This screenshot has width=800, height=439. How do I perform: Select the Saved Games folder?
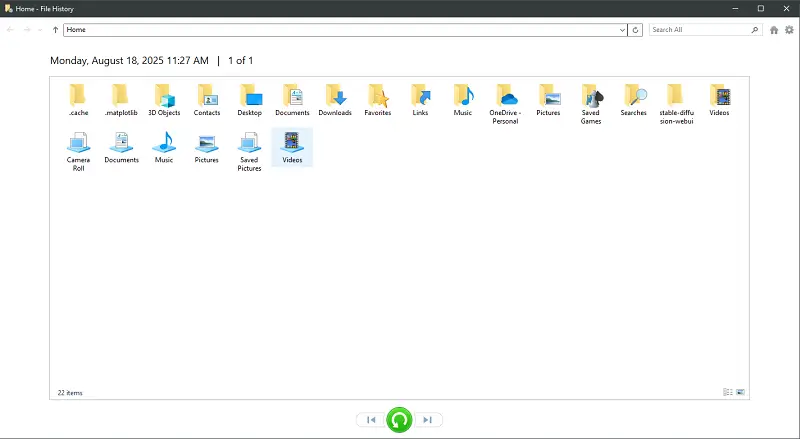coord(591,103)
